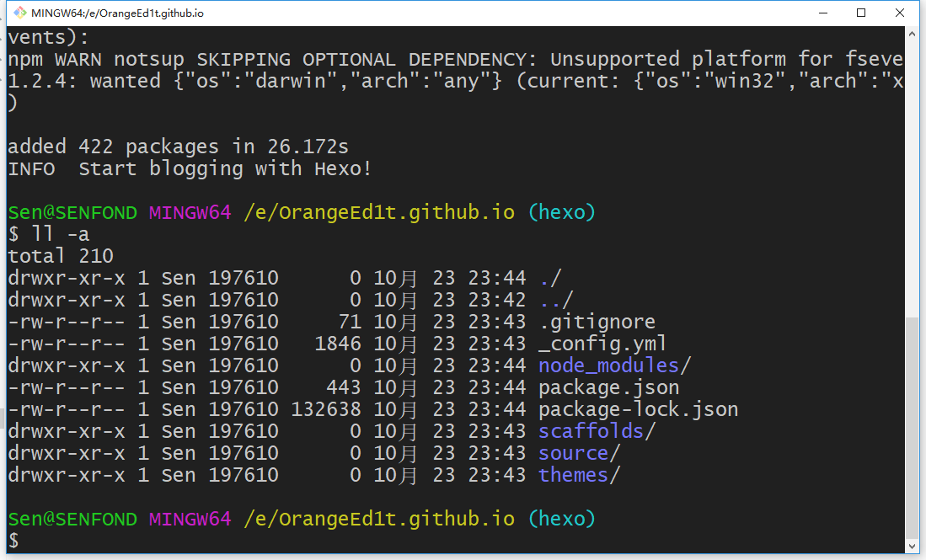Click the package-lock.json file name
The width and height of the screenshot is (926, 560).
point(638,409)
